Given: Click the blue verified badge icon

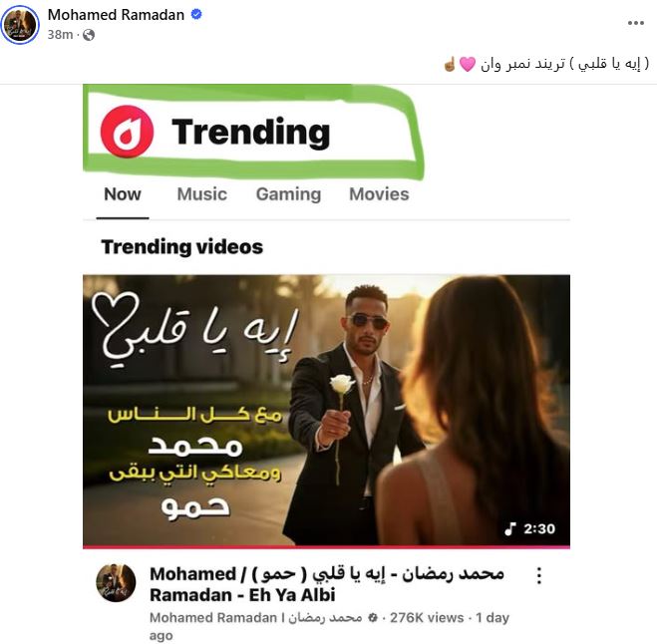Looking at the screenshot, I should point(196,14).
